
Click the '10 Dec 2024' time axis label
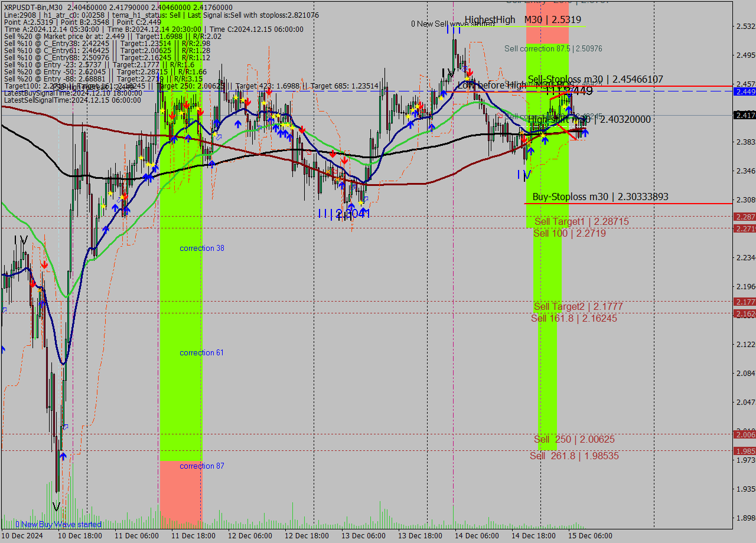click(22, 536)
